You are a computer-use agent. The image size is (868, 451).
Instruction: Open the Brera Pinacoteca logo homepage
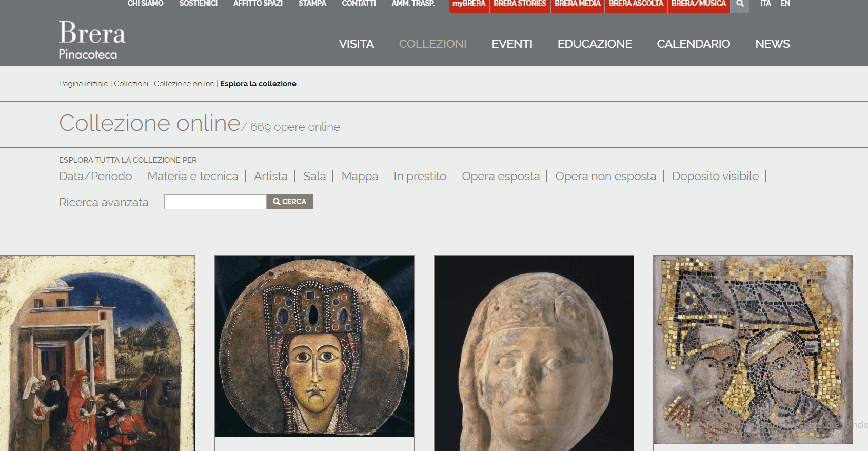92,41
